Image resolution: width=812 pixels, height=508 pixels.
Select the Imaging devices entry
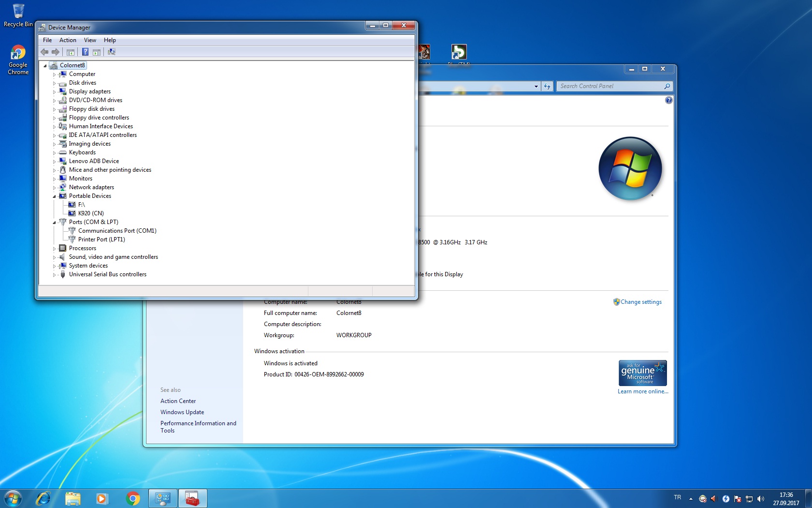click(x=90, y=144)
